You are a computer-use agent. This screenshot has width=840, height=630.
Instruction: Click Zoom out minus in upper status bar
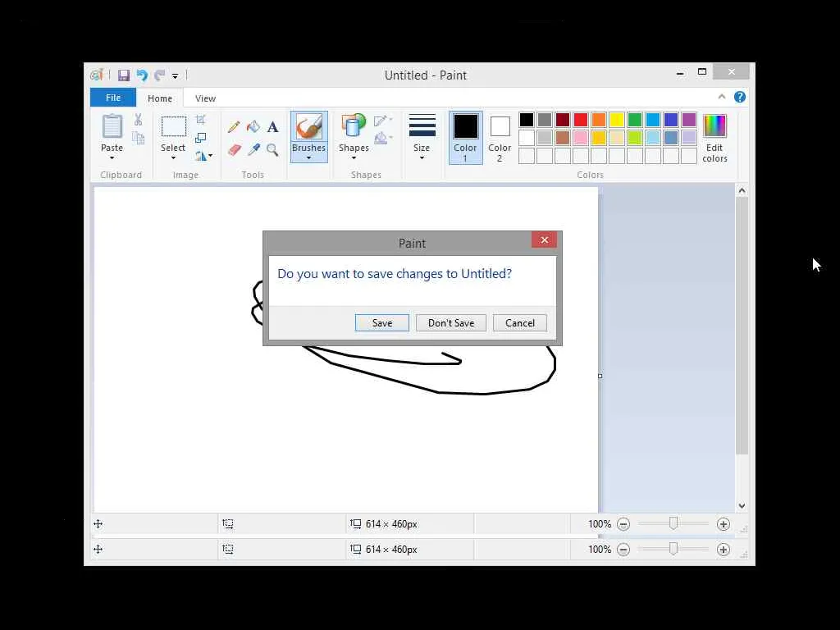click(x=623, y=524)
